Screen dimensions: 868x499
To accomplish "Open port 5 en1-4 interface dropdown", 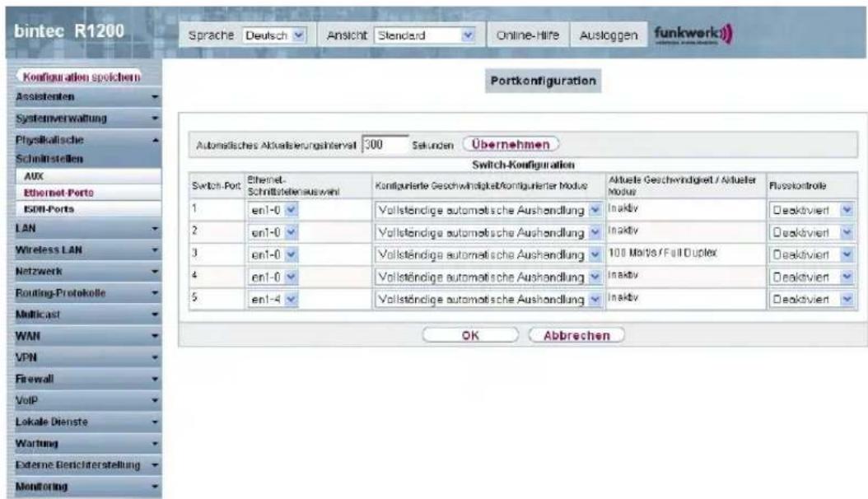I will pyautogui.click(x=273, y=299).
